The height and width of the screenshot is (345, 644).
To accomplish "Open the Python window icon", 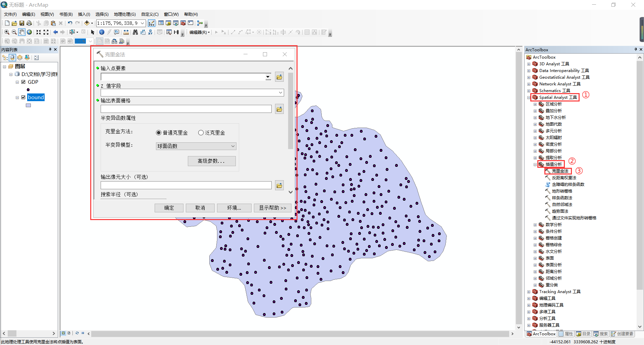I will pos(191,23).
